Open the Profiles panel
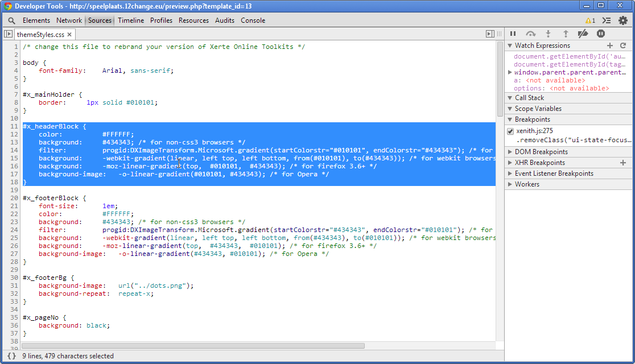Screen dimensions: 635x364 tap(161, 20)
